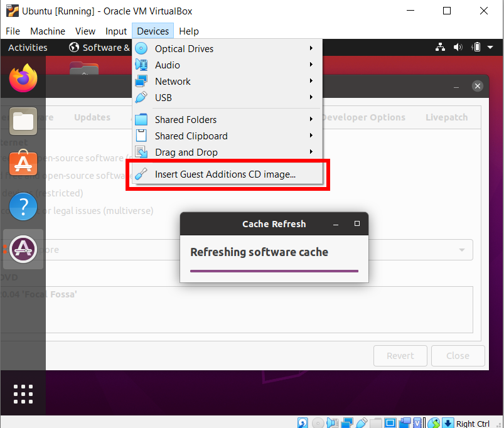Expand Audio submenu arrow
The image size is (504, 428).
311,65
